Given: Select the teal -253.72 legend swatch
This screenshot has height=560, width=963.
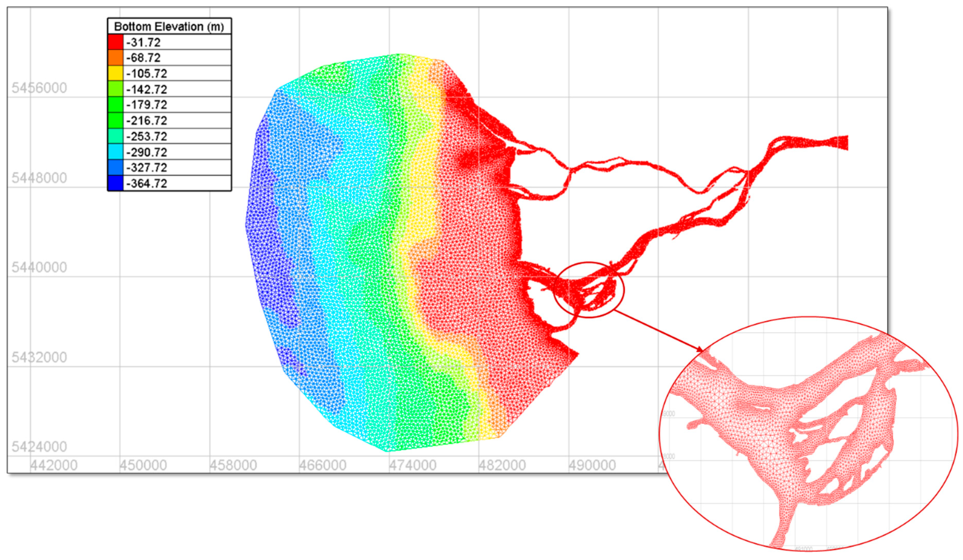Looking at the screenshot, I should click(x=115, y=136).
